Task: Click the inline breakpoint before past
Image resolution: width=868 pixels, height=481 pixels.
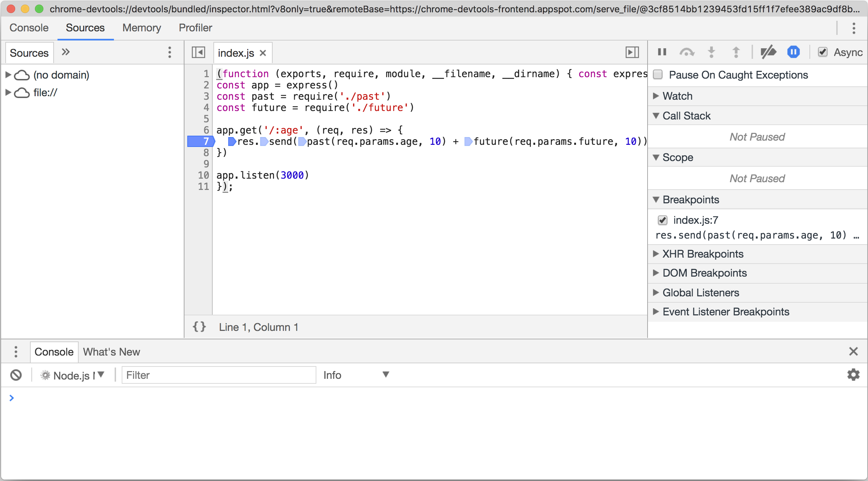Action: click(302, 142)
